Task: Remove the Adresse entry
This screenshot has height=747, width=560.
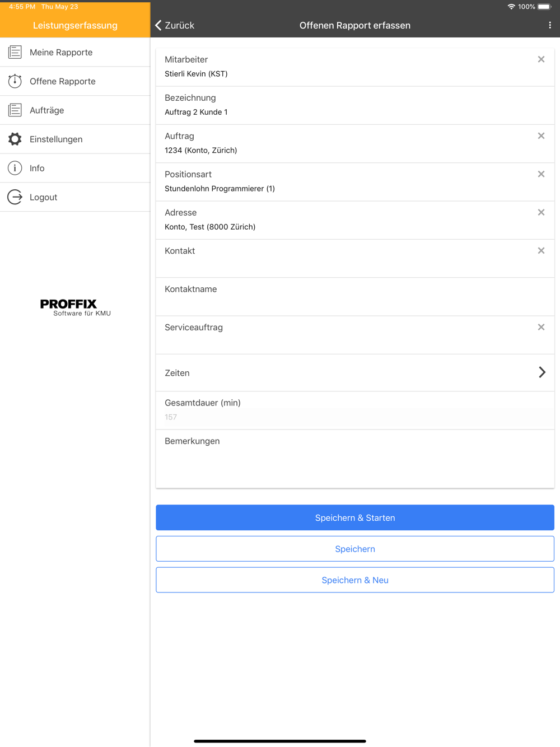Action: click(x=541, y=212)
